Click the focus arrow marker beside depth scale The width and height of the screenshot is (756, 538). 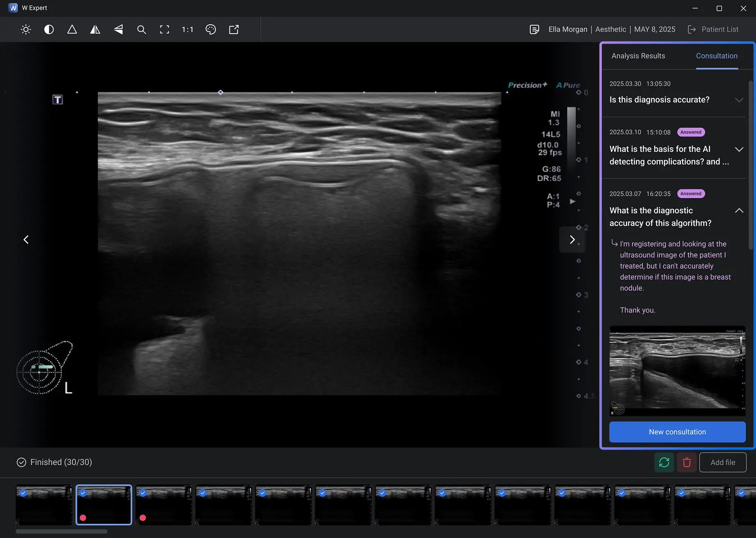pyautogui.click(x=572, y=201)
